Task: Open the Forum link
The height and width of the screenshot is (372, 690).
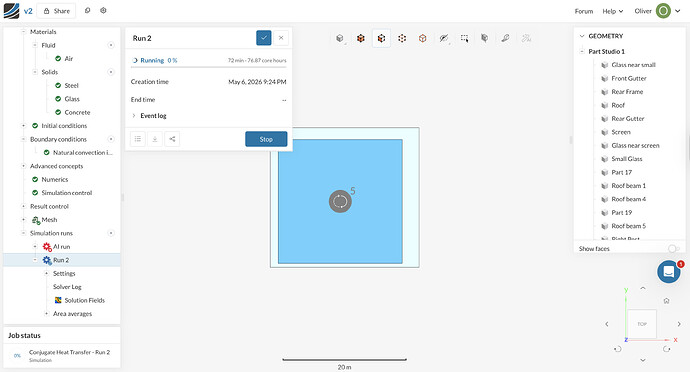Action: [584, 11]
